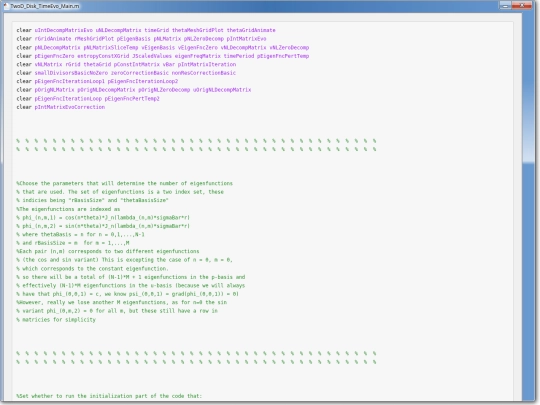Click the window title TwoD_Disk_TimeEvo_Main.m
Image resolution: width=540 pixels, height=405 pixels.
tap(45, 6)
